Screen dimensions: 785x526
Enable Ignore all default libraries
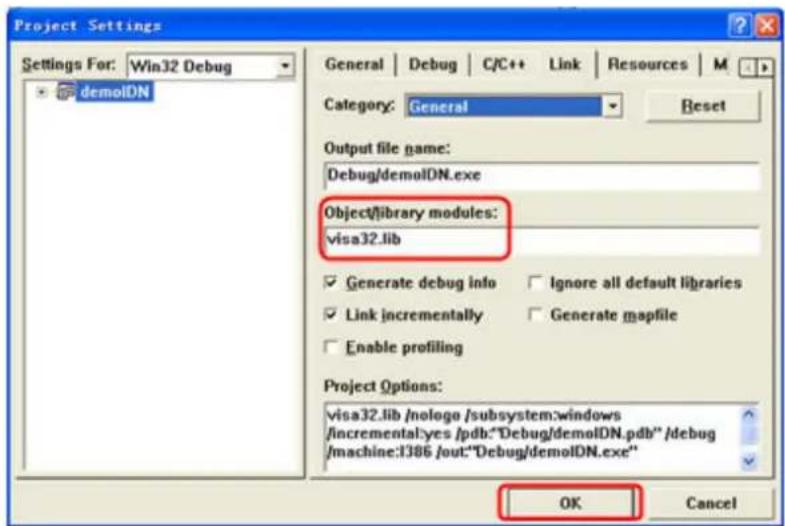coord(535,282)
